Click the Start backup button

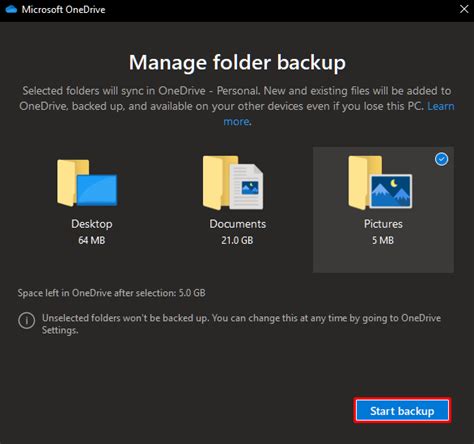[402, 411]
